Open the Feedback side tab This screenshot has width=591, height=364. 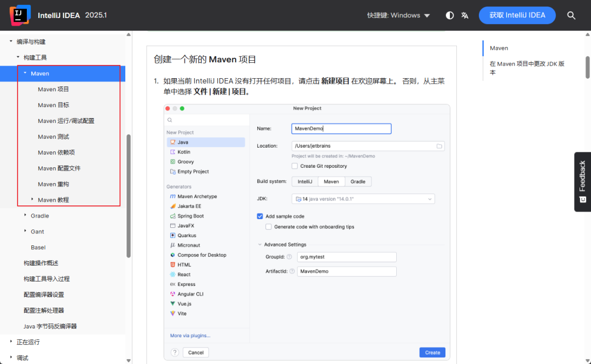582,182
